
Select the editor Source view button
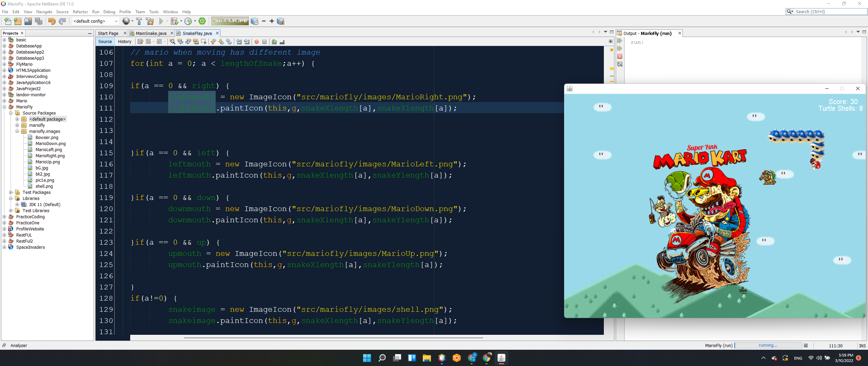[105, 42]
